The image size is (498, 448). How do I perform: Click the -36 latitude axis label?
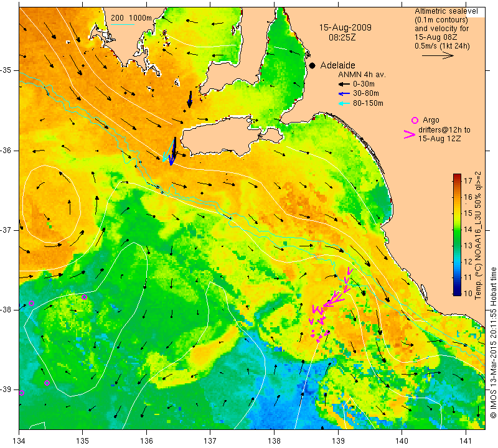coord(6,150)
